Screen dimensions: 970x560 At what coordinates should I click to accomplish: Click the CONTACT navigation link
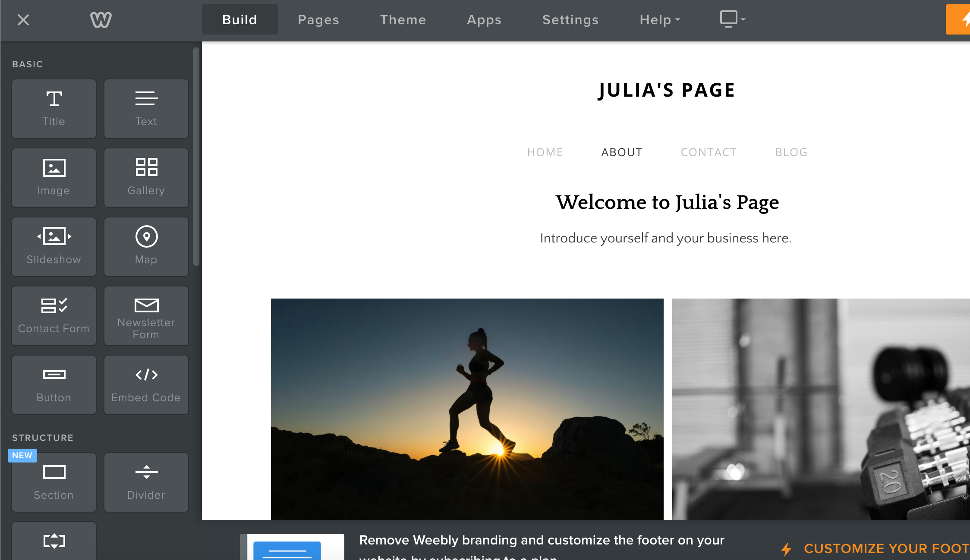(709, 152)
